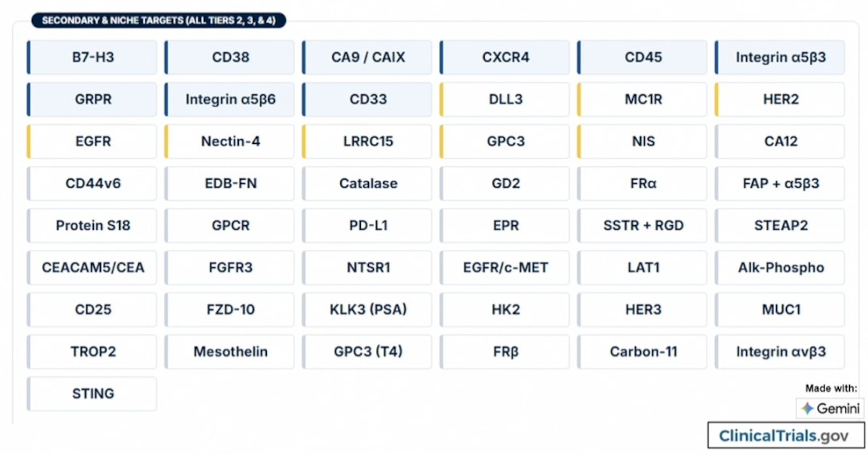The height and width of the screenshot is (454, 868).
Task: Select the TROP2 card
Action: [x=92, y=351]
